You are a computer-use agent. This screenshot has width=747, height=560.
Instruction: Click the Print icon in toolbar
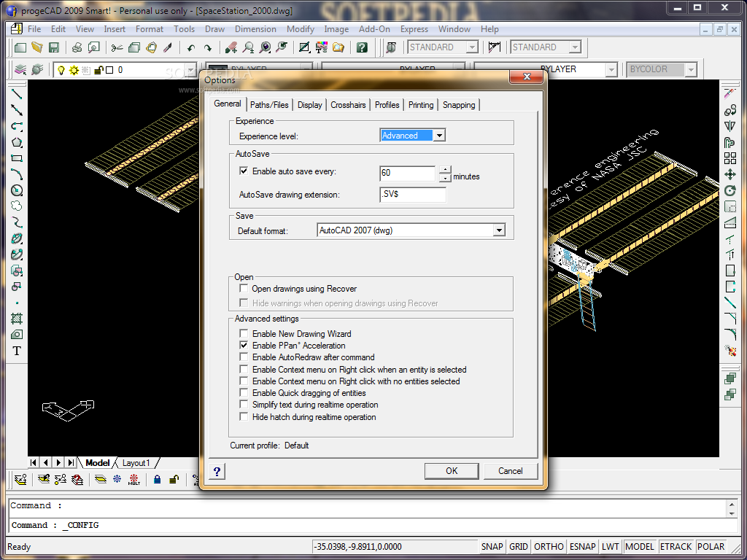point(77,47)
